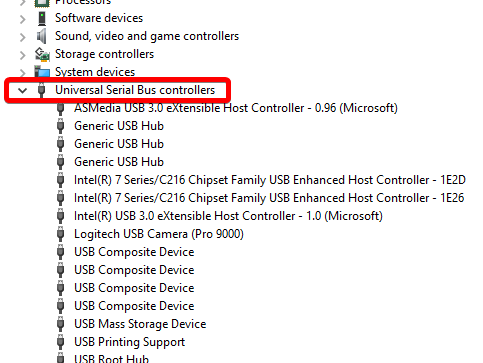Expand Sound, video and game controllers

click(x=22, y=37)
